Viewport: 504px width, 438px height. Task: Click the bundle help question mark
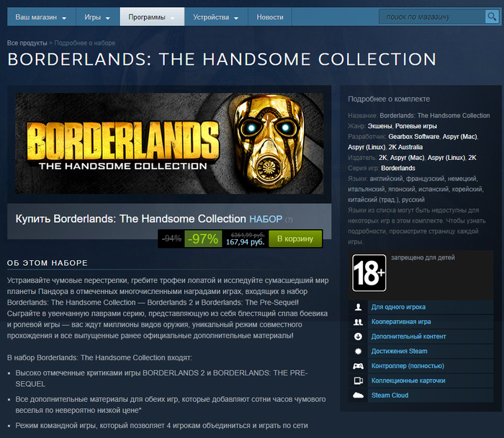(x=289, y=220)
